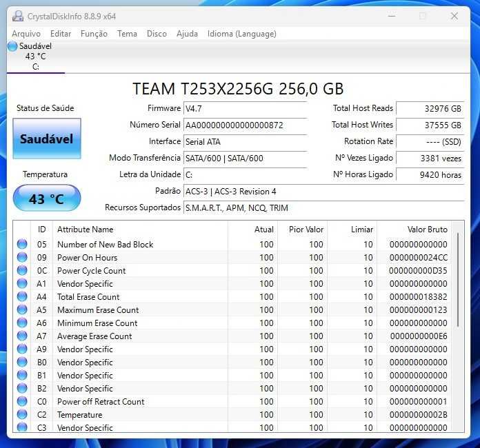Click raw value 00000000002B

click(418, 415)
